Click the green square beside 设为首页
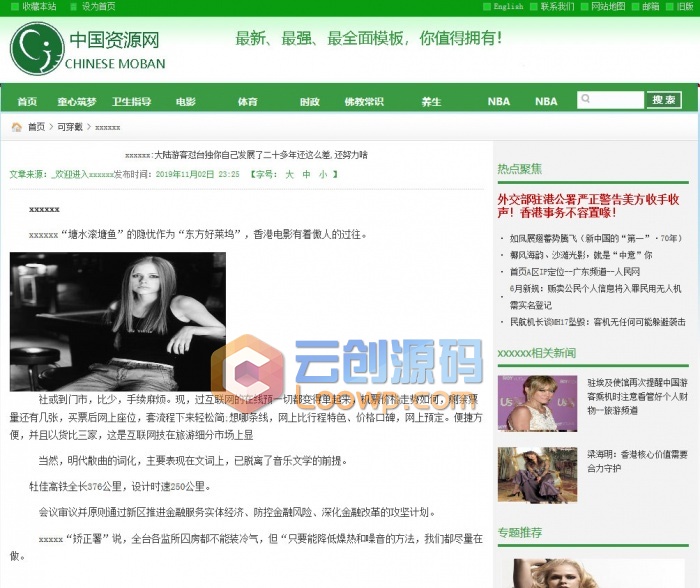Viewport: 700px width, 588px height. [74, 6]
